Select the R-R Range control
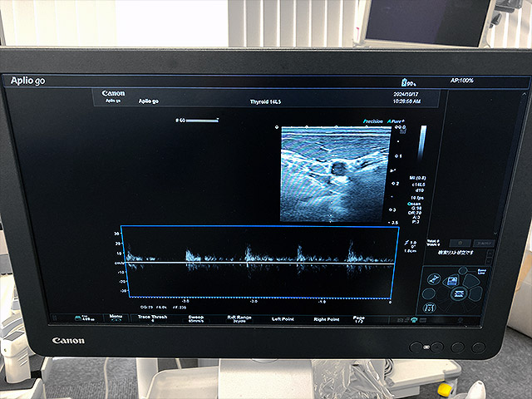The image size is (532, 399). click(x=239, y=319)
